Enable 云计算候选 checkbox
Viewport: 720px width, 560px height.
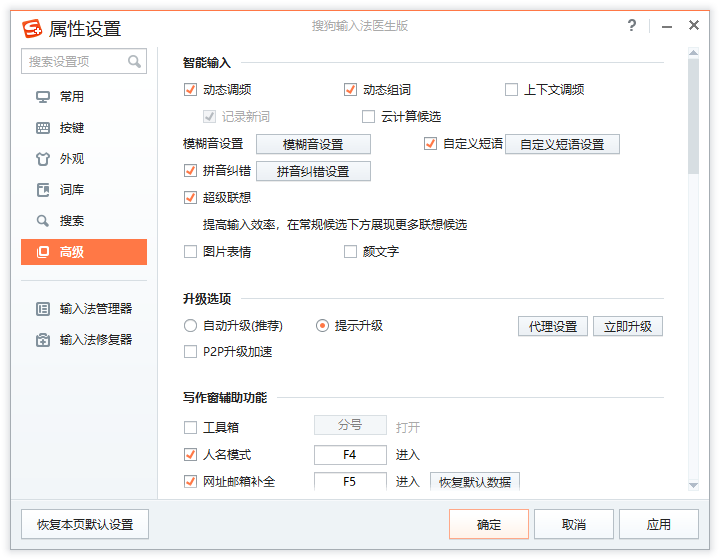coord(368,117)
